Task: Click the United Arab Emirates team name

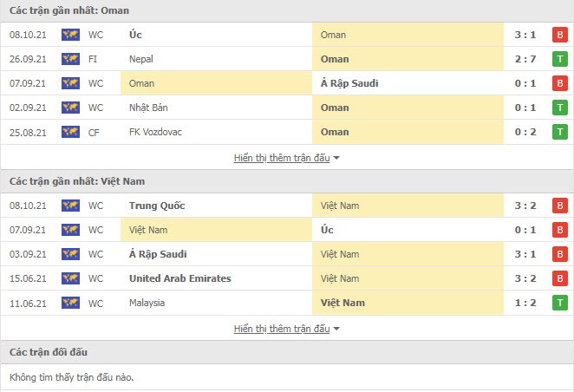Action: click(x=180, y=278)
